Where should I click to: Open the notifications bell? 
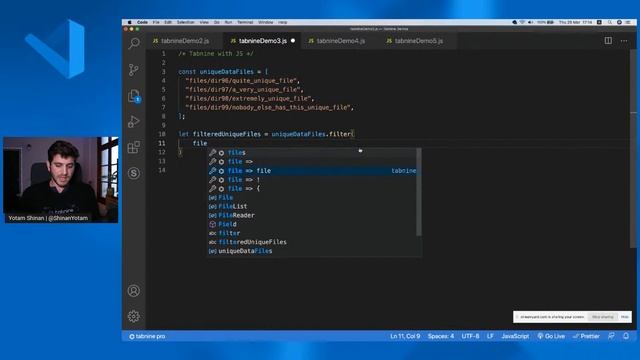626,336
